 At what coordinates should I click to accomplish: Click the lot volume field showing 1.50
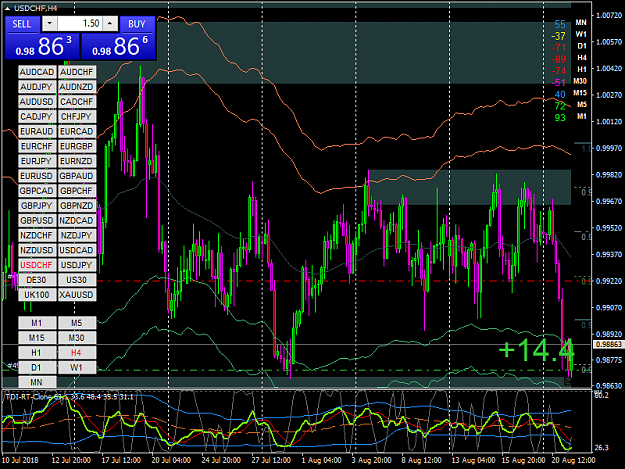(80, 24)
